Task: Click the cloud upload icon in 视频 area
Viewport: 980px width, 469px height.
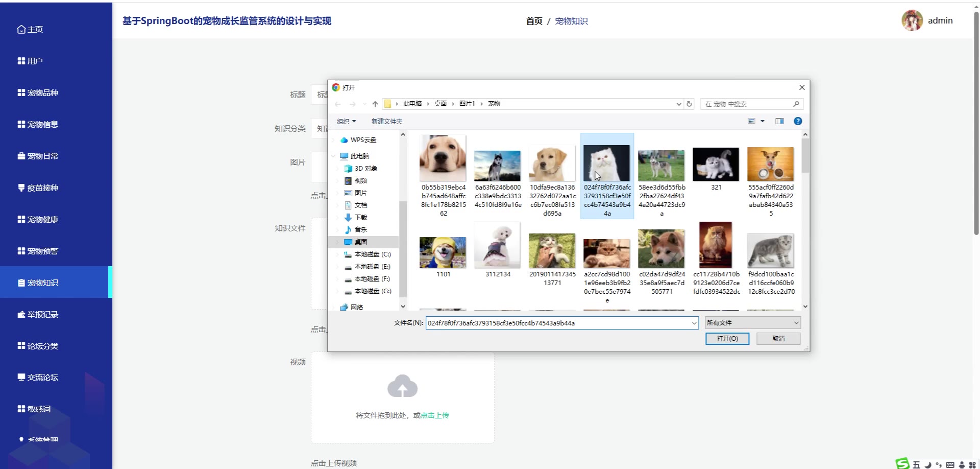Action: tap(403, 386)
